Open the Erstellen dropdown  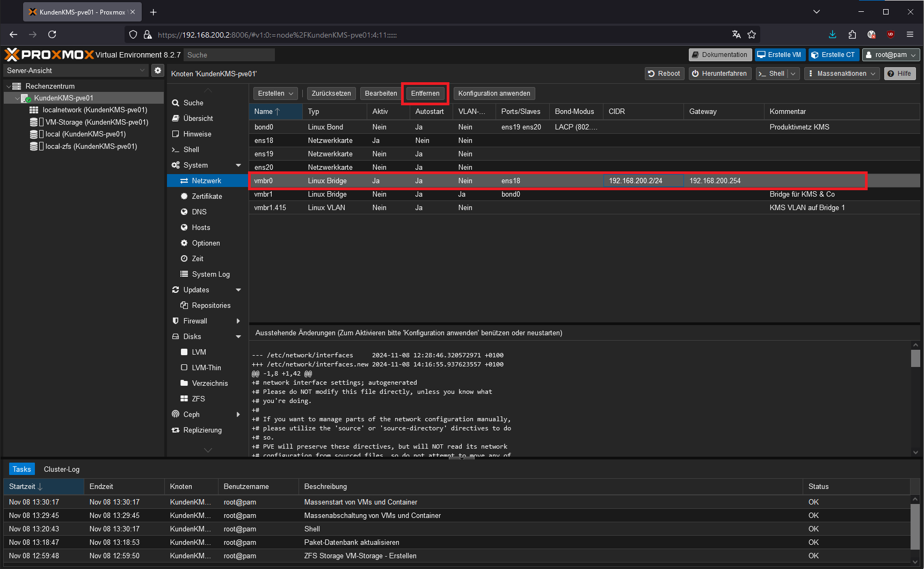tap(275, 93)
